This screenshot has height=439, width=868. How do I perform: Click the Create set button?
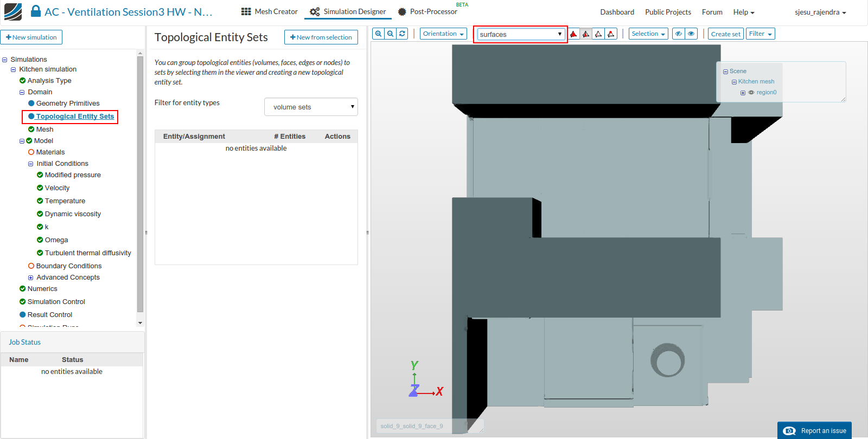[725, 34]
